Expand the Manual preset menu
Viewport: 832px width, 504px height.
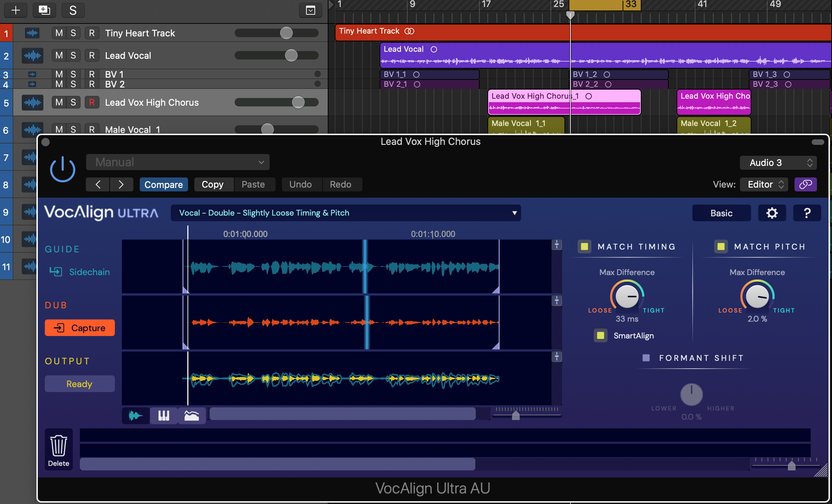tap(178, 162)
